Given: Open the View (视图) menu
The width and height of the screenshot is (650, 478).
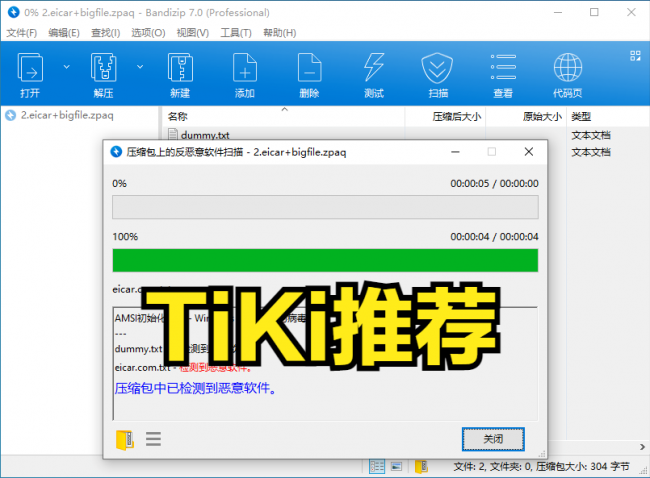Looking at the screenshot, I should (x=192, y=33).
